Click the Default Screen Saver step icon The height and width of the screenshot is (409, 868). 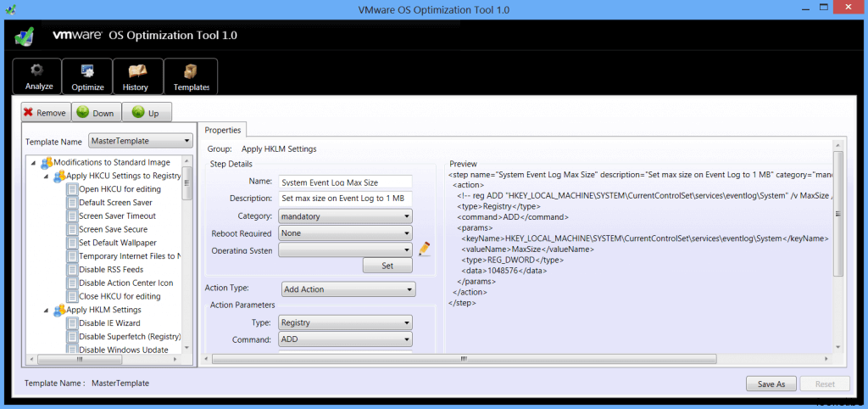coord(71,202)
